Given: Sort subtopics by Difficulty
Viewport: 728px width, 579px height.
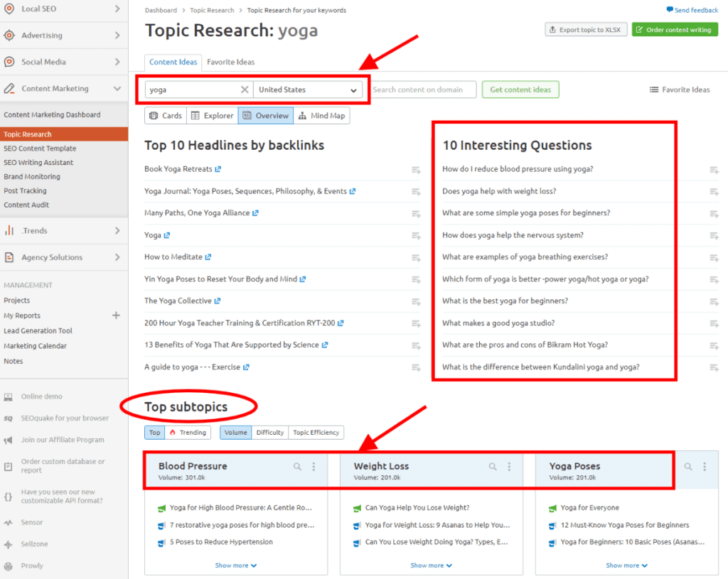Looking at the screenshot, I should pyautogui.click(x=269, y=433).
